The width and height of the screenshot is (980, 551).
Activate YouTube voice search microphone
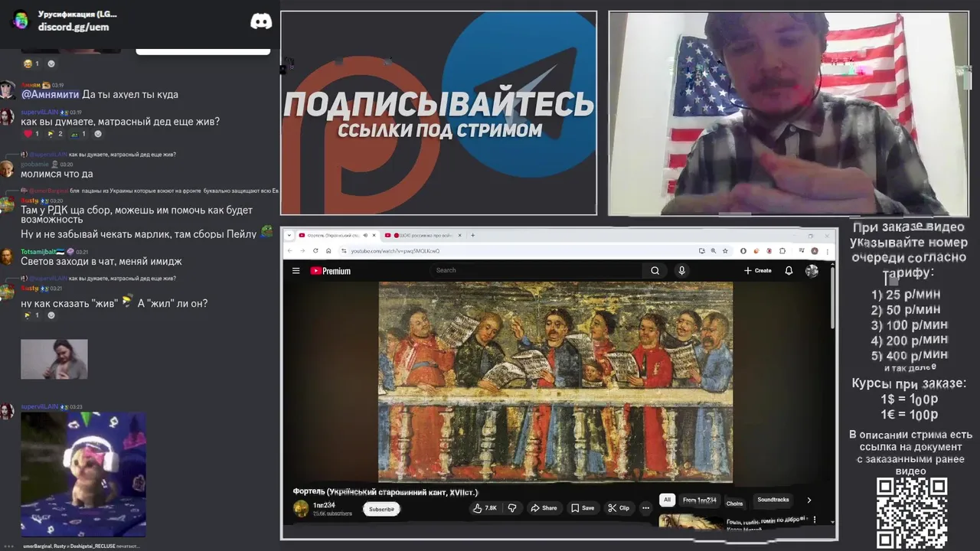(681, 270)
